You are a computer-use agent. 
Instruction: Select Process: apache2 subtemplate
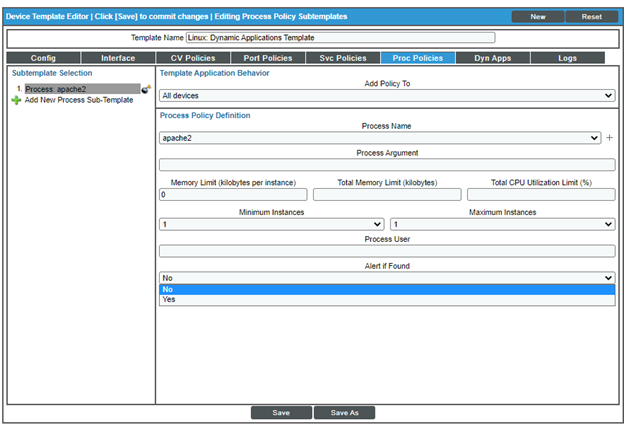[x=82, y=89]
